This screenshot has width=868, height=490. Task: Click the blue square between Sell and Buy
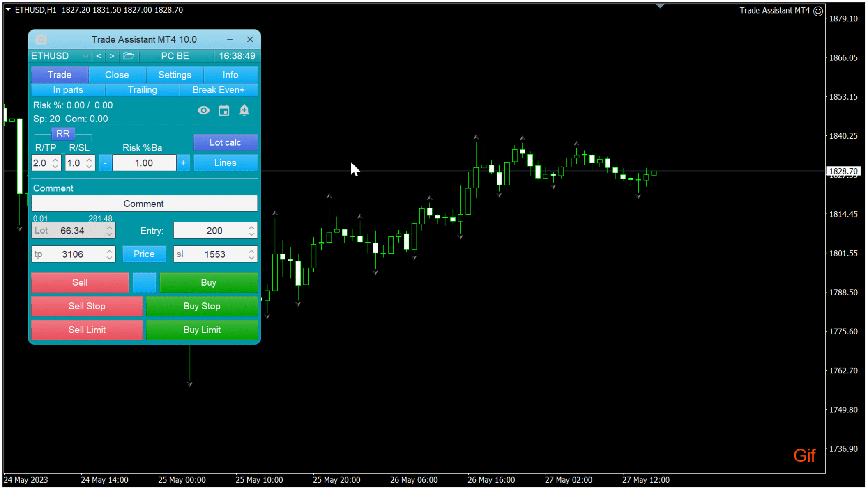coord(144,282)
